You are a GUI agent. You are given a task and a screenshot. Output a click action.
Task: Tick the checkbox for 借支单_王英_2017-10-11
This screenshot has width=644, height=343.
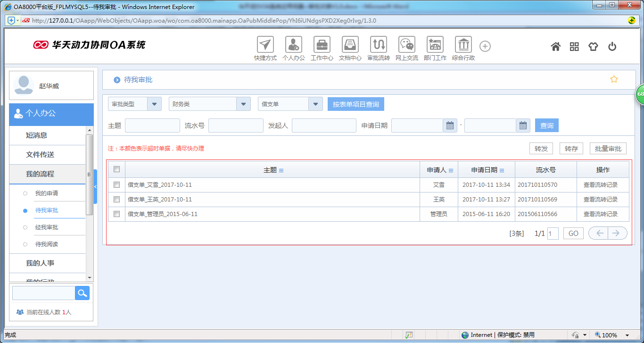pyautogui.click(x=117, y=200)
